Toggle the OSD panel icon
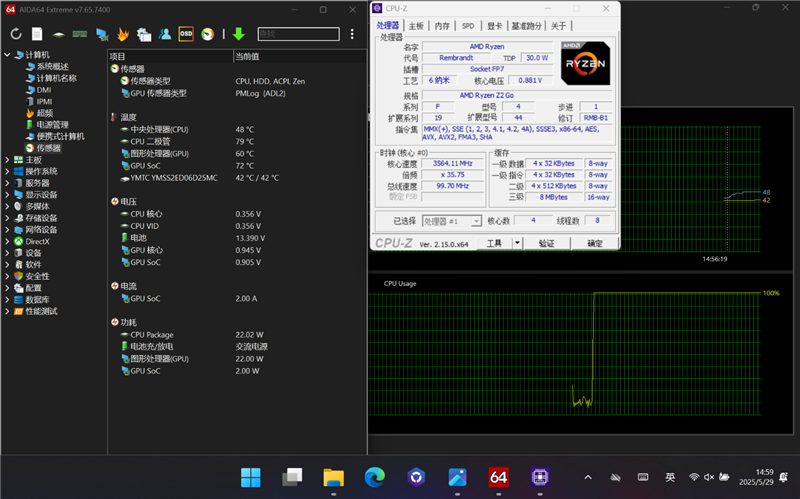The width and height of the screenshot is (800, 499). (x=186, y=34)
